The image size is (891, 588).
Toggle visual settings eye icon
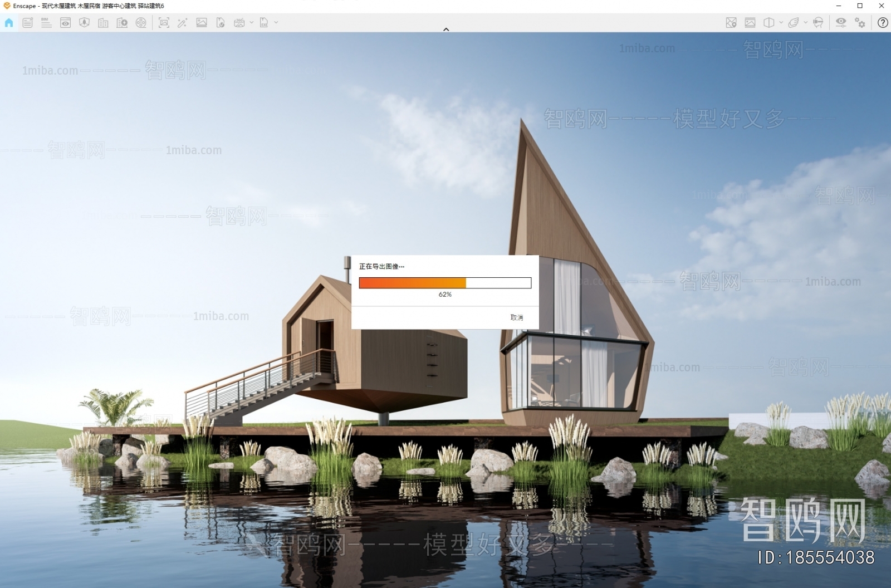coord(841,23)
